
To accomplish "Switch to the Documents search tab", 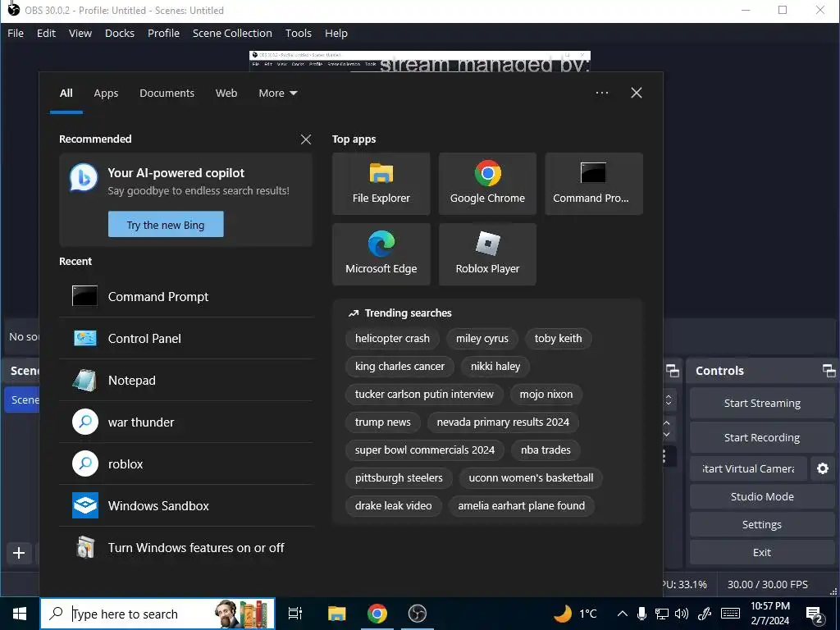I will pos(167,94).
